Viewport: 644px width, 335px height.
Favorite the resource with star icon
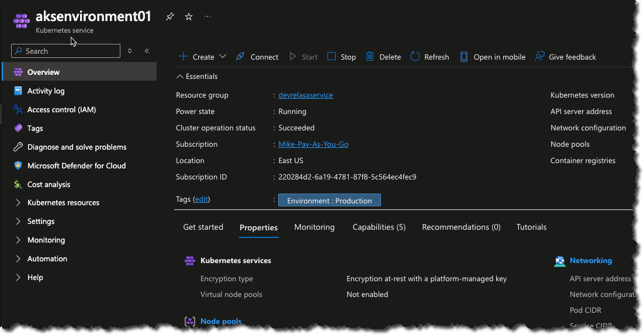point(189,16)
